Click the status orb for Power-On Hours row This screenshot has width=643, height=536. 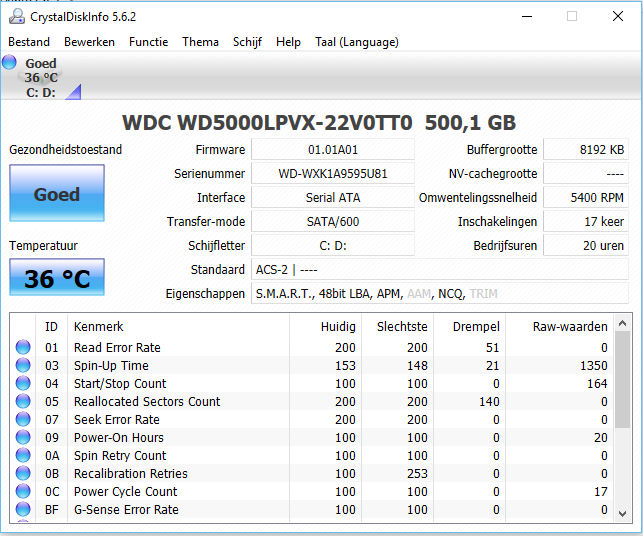coord(23,437)
